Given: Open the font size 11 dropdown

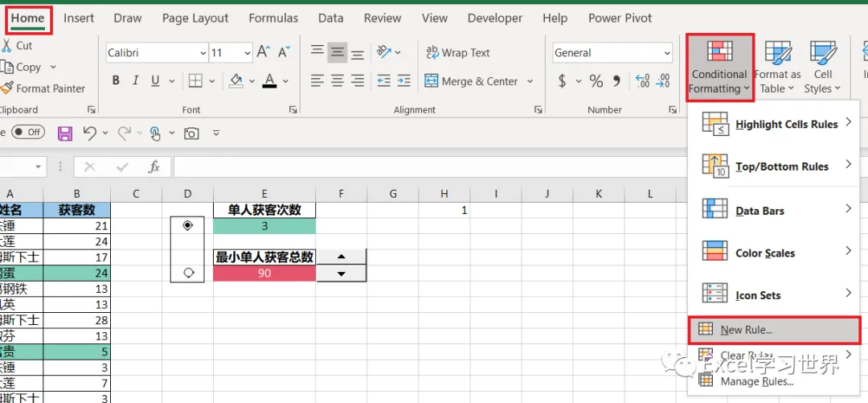Looking at the screenshot, I should 247,53.
